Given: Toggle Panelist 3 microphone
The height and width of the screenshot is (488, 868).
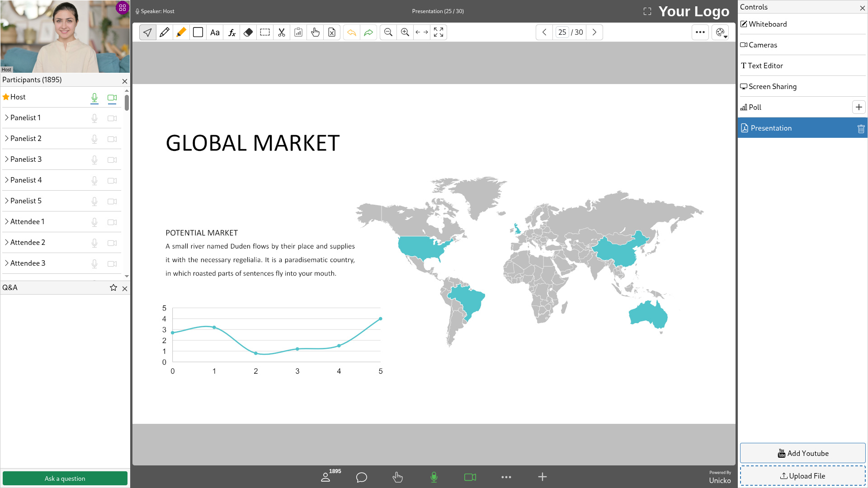Looking at the screenshot, I should pos(94,160).
